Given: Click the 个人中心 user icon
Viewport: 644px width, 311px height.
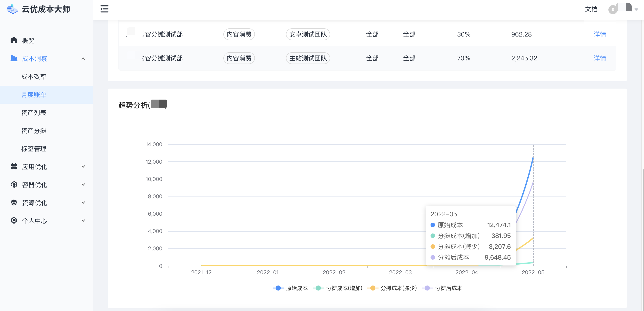Looking at the screenshot, I should pos(14,220).
